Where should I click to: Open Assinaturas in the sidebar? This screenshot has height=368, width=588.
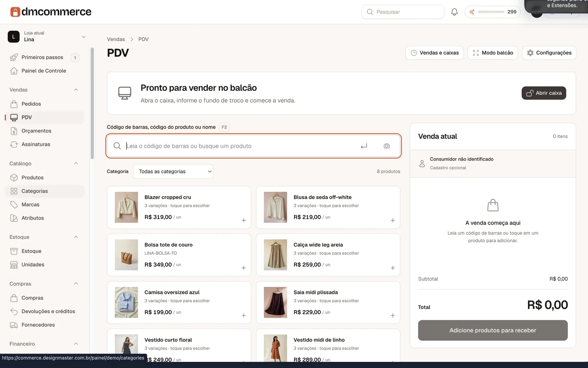click(x=45, y=144)
